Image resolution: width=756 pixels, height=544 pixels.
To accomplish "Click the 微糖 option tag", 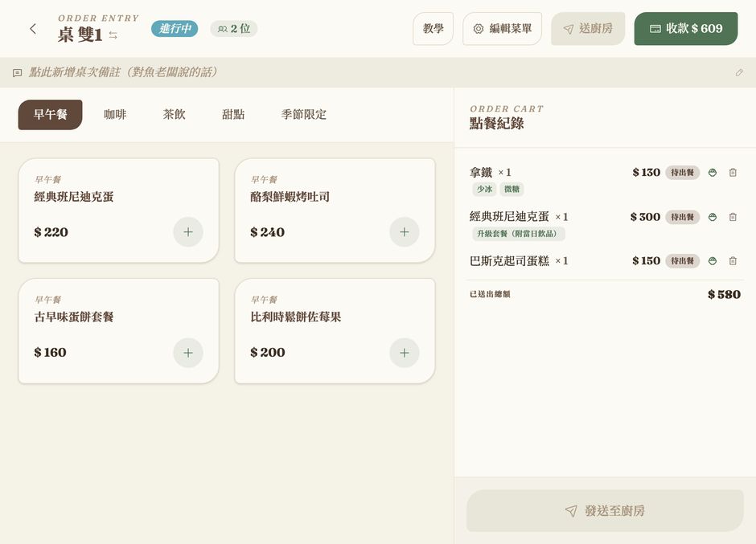I will [x=512, y=189].
